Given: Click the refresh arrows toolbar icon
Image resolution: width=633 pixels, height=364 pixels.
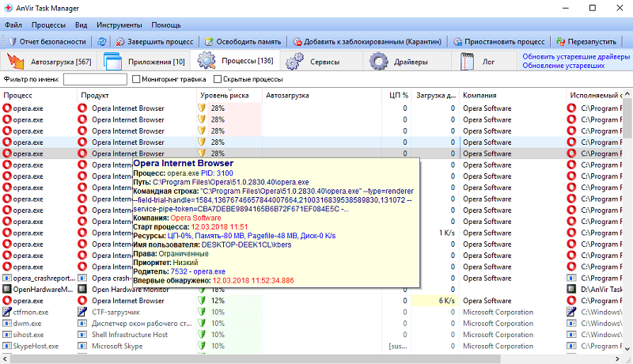Looking at the screenshot, I should point(102,42).
